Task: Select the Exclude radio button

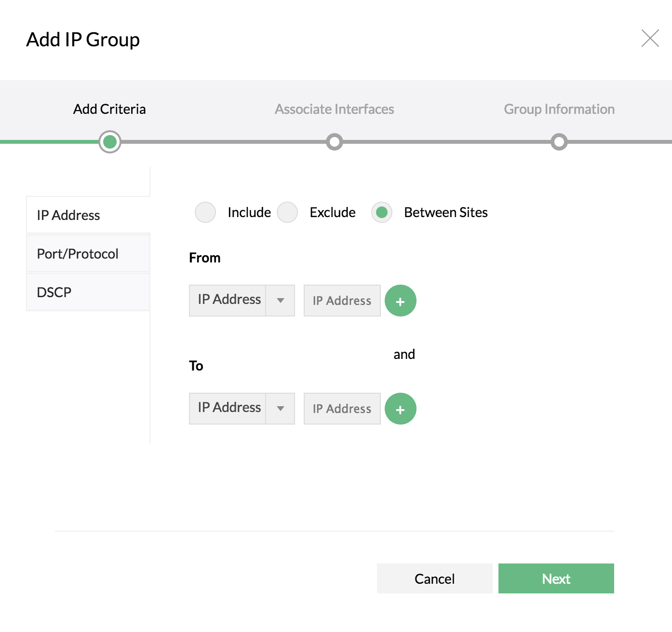Action: tap(287, 212)
